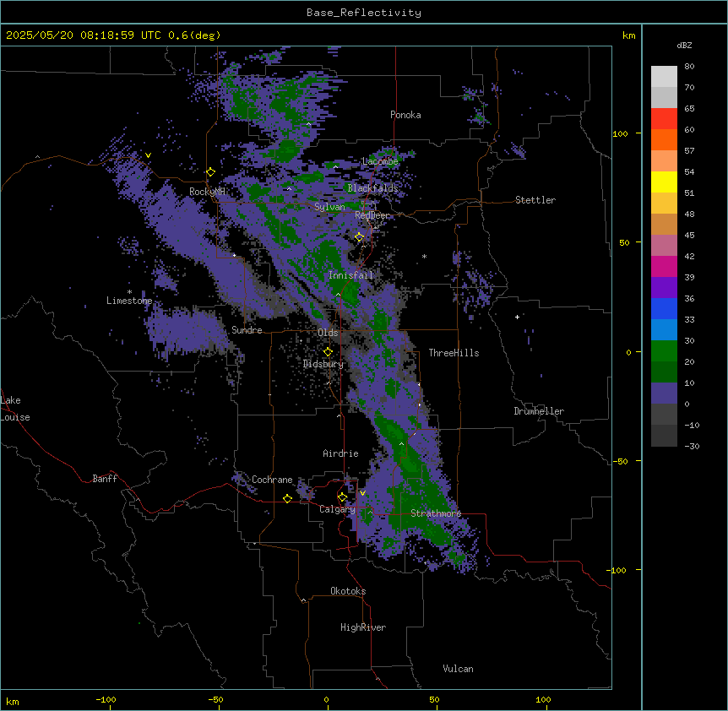
Task: Click the Stettler city label
Action: pyautogui.click(x=535, y=200)
